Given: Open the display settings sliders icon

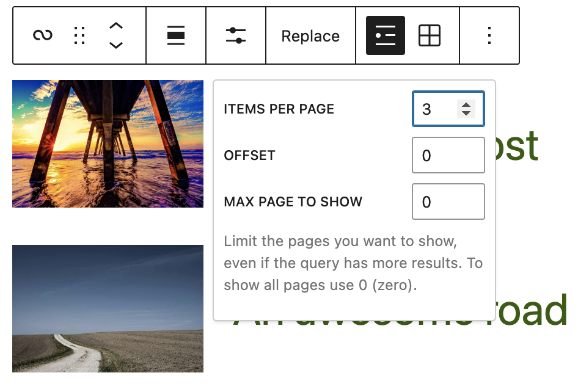Looking at the screenshot, I should (x=236, y=35).
